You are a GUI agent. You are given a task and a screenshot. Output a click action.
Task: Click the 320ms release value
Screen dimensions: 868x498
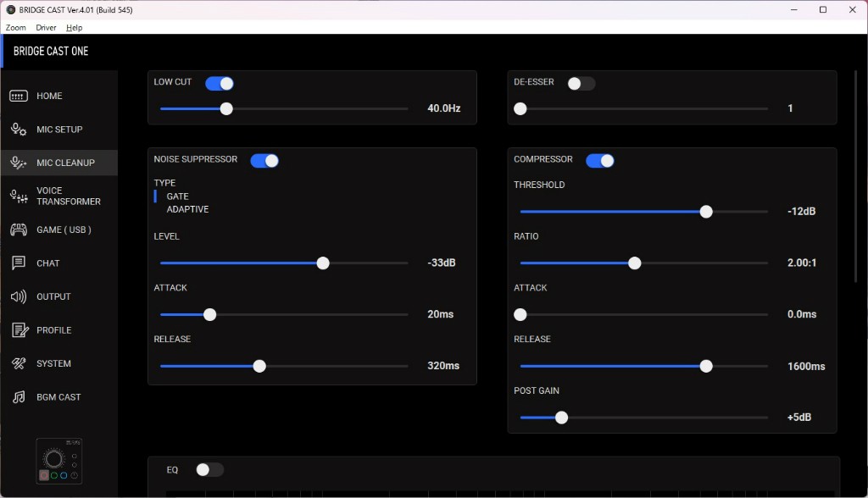click(442, 366)
